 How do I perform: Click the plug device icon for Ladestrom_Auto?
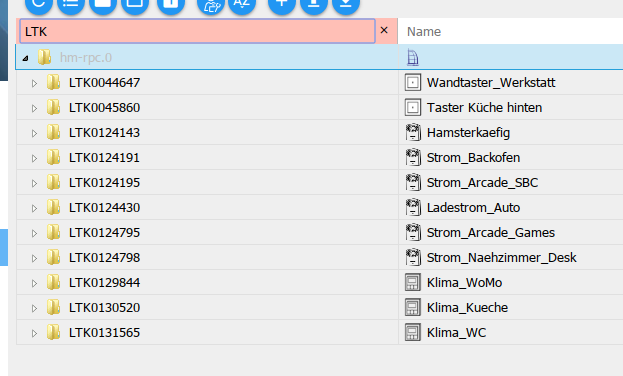(413, 207)
